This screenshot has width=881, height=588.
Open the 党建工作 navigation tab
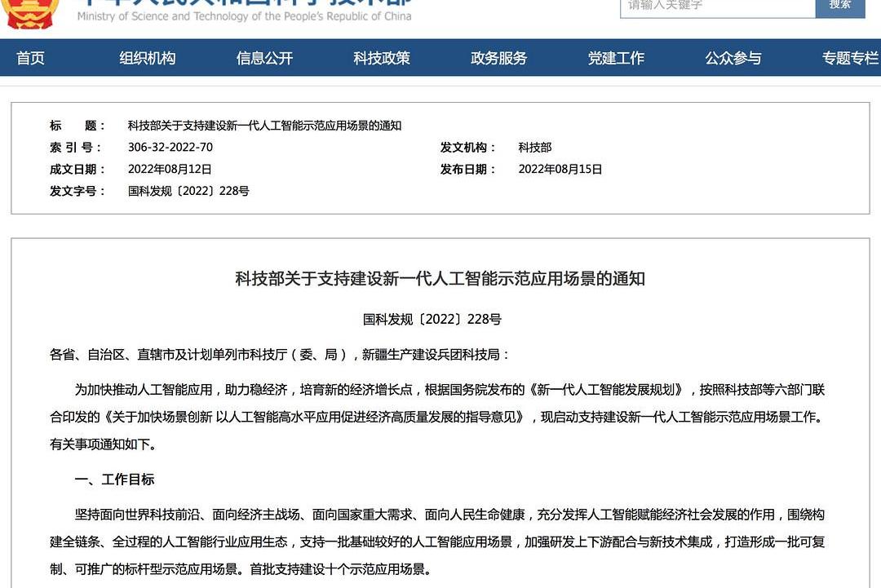(x=616, y=59)
